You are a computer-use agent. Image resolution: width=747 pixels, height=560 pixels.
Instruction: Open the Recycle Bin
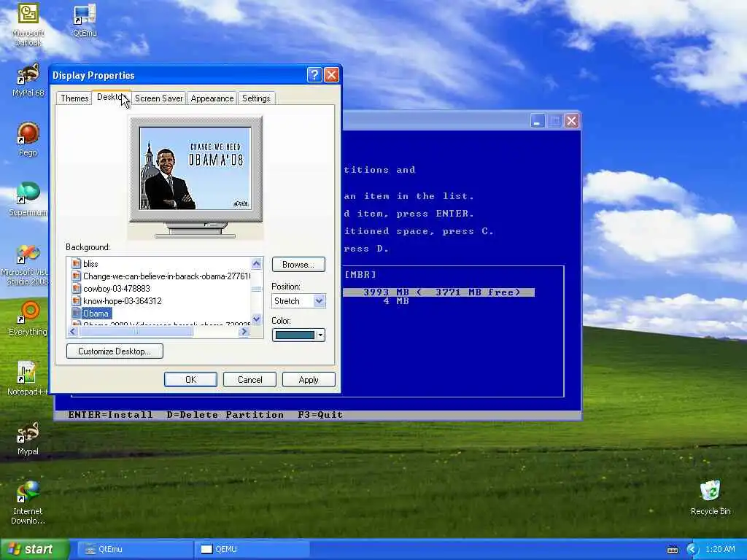pyautogui.click(x=711, y=497)
